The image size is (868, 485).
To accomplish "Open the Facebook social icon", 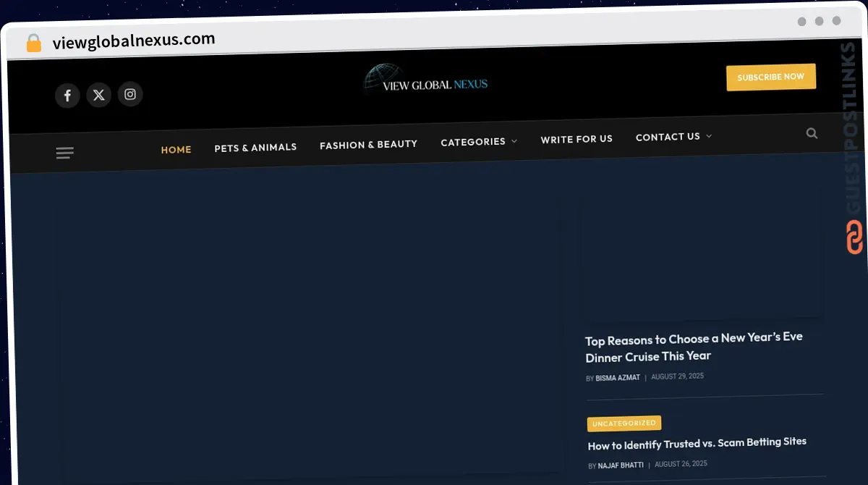I will [x=67, y=95].
